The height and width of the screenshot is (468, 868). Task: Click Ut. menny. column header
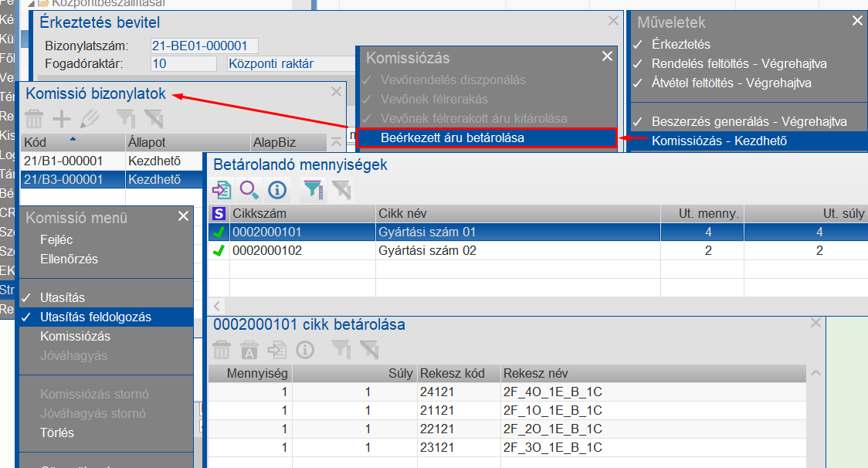pyautogui.click(x=703, y=213)
